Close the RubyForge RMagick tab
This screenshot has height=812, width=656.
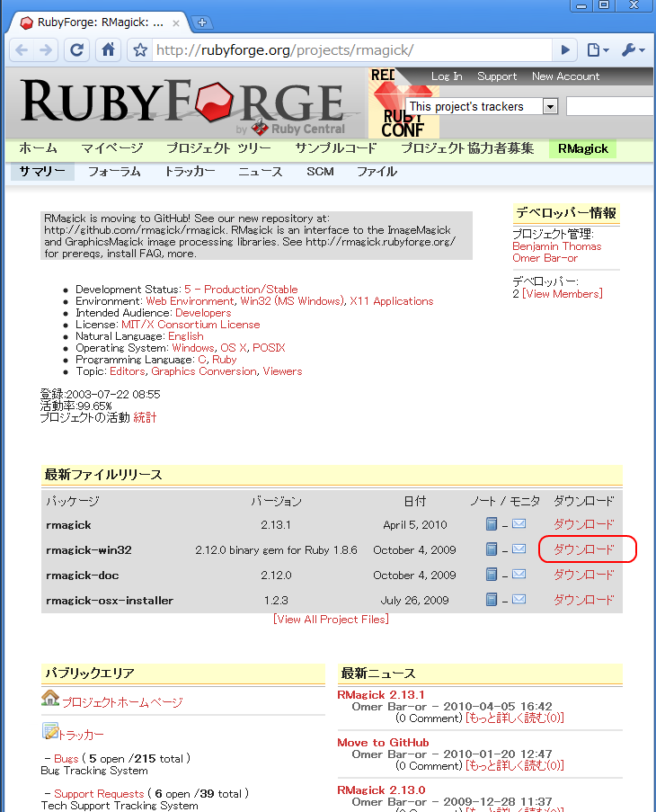pyautogui.click(x=176, y=22)
